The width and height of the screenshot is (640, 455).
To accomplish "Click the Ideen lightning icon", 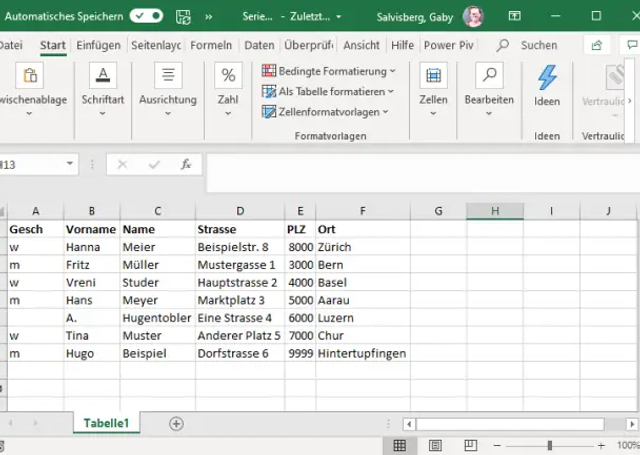I will 547,77.
